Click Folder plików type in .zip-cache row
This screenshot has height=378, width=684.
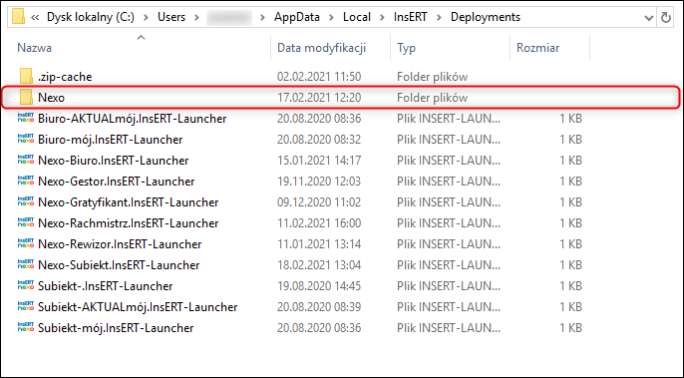point(432,77)
